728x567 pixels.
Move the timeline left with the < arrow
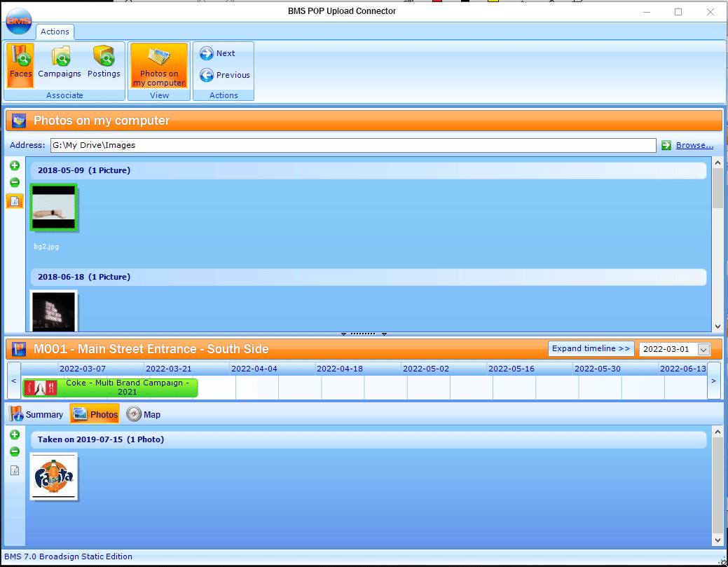(14, 381)
